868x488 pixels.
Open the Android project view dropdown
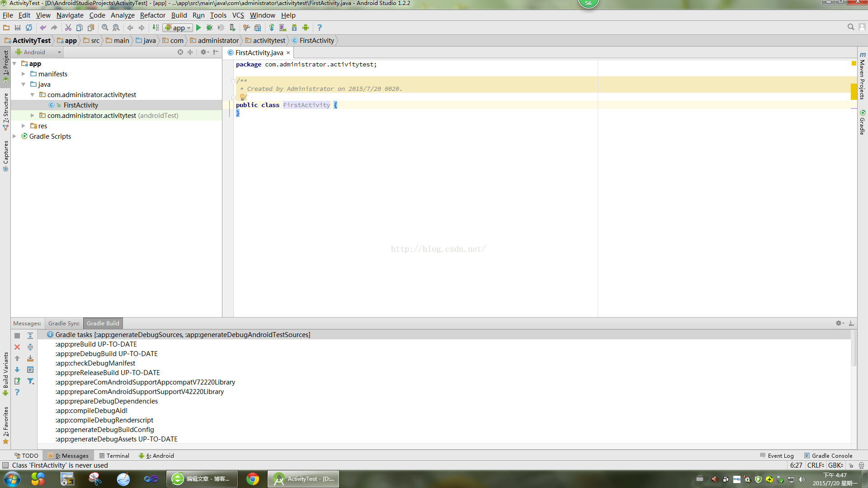[38, 52]
